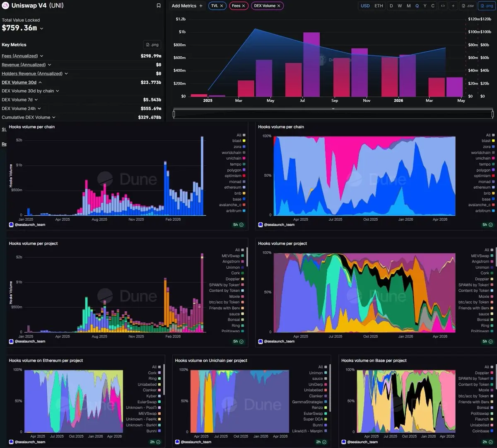This screenshot has width=497, height=448.
Task: Click the Uniswap V4 unicorn logo
Action: coord(5,5)
